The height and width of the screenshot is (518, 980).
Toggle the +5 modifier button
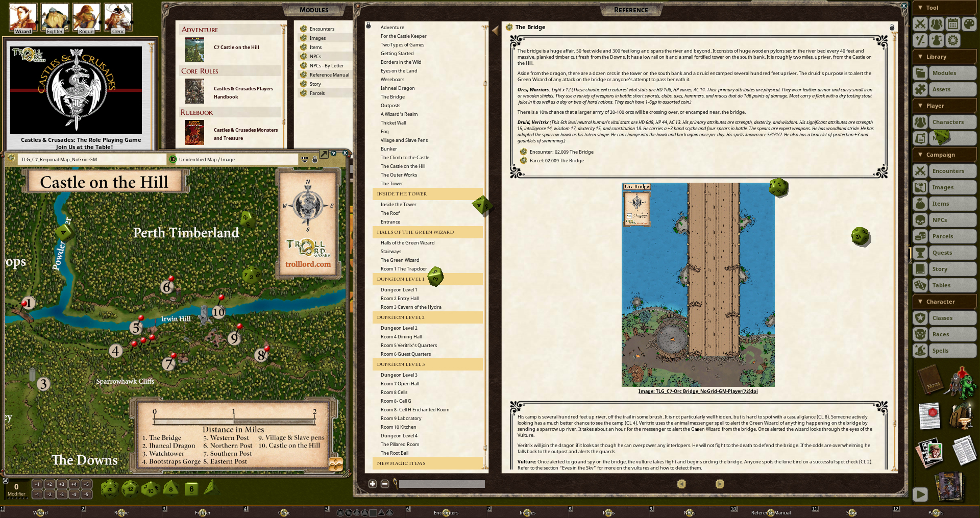coord(86,484)
